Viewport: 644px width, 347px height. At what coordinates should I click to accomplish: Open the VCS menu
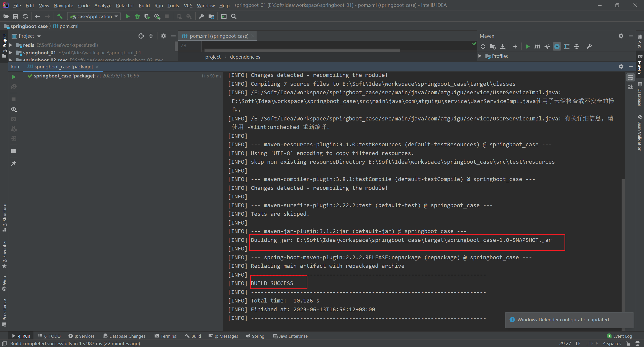tap(188, 5)
